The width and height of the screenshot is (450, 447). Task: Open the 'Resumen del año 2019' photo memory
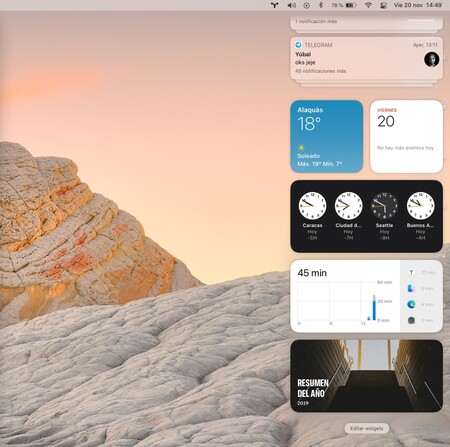click(367, 376)
